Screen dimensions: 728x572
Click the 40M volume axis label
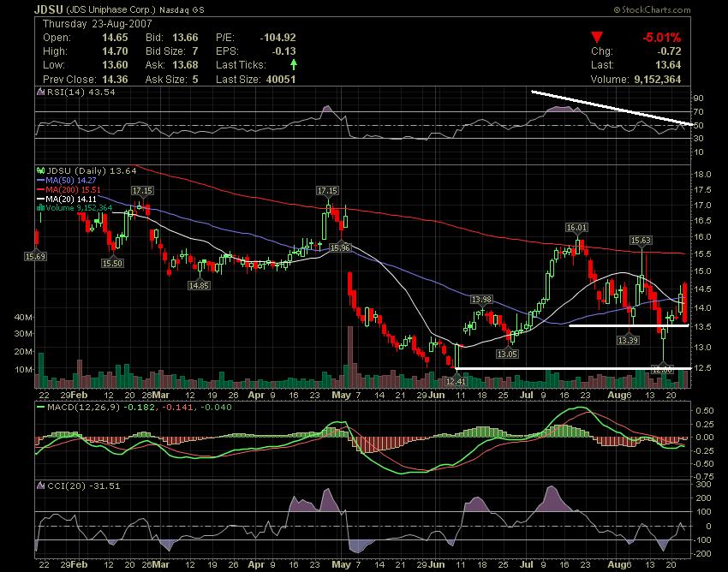coord(24,318)
